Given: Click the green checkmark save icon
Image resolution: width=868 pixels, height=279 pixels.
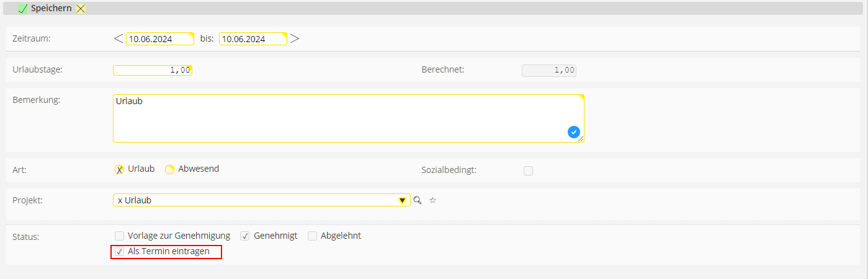Looking at the screenshot, I should [23, 9].
